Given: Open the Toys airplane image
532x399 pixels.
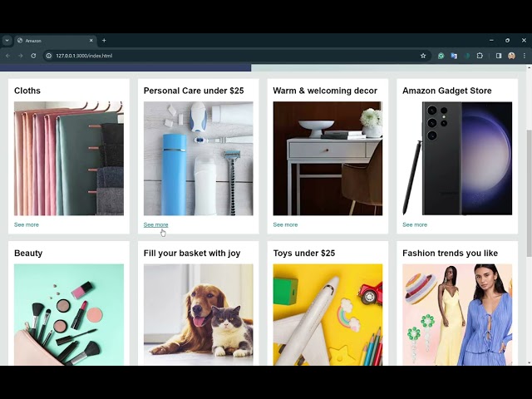Looking at the screenshot, I should pos(328,314).
